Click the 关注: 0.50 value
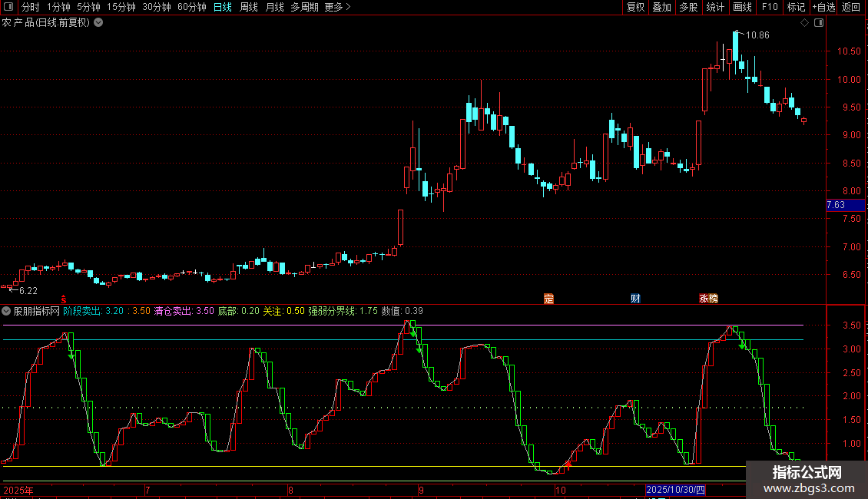 pyautogui.click(x=283, y=311)
